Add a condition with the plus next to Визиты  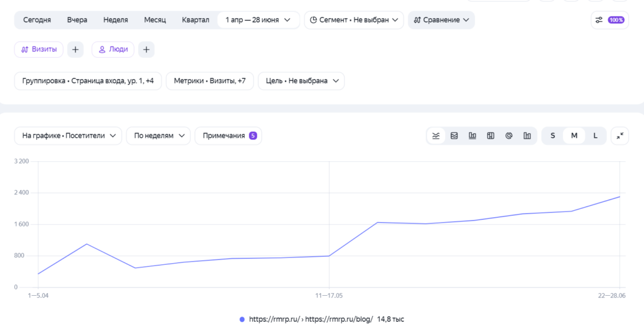[75, 49]
